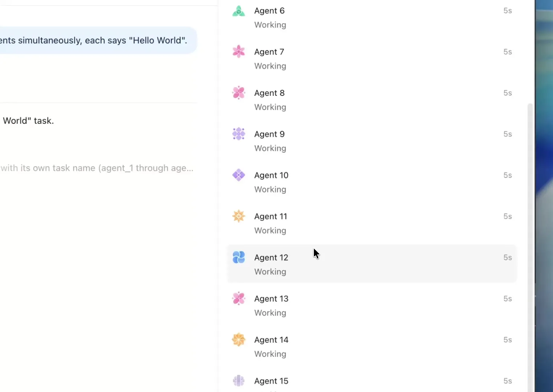Screen dimensions: 553x392
Task: Click the Working status under Agent 9
Action: [x=270, y=148]
